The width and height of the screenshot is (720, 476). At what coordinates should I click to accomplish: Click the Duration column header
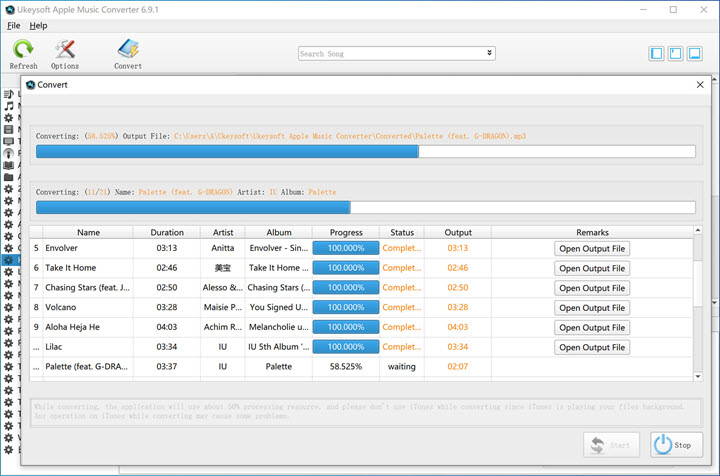[x=166, y=232]
